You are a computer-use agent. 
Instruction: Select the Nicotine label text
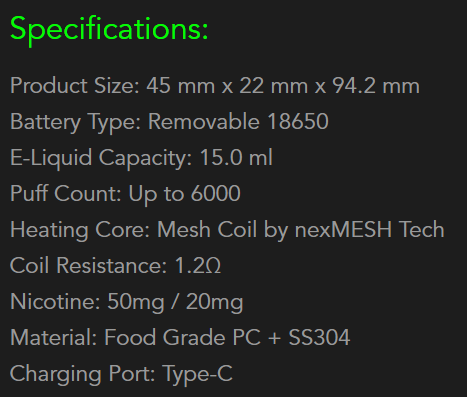click(55, 302)
